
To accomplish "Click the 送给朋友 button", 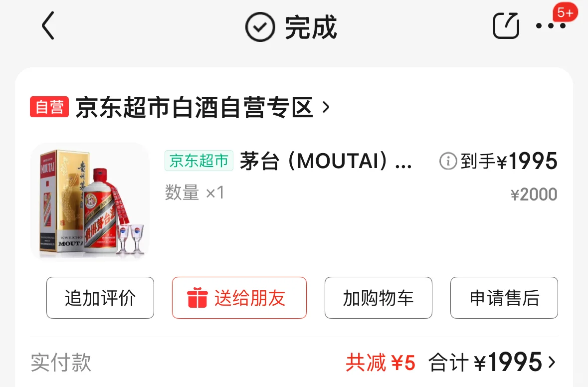I will click(239, 298).
